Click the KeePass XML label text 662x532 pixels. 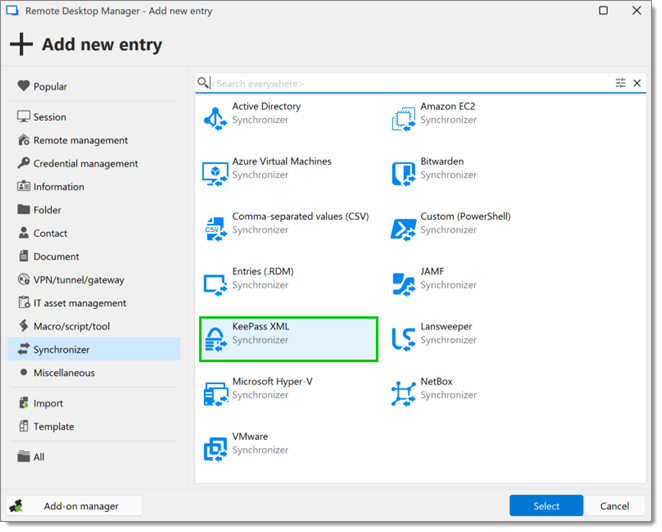(x=260, y=326)
